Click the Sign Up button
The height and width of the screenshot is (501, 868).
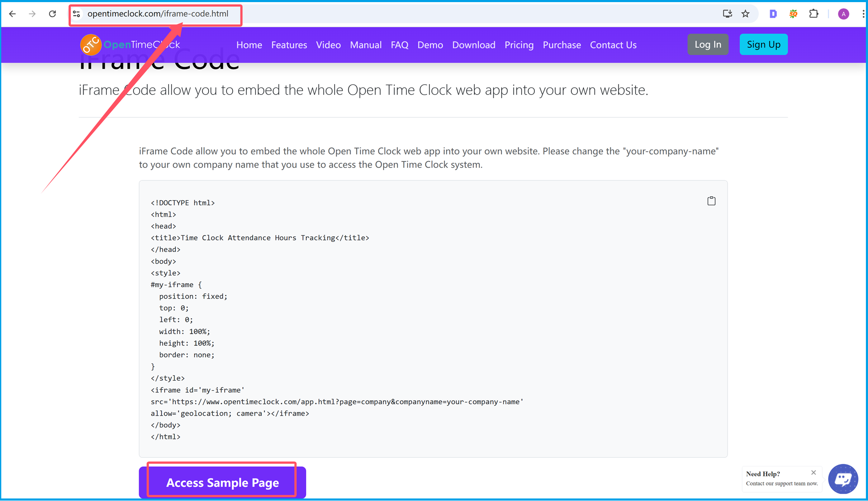[x=763, y=44]
